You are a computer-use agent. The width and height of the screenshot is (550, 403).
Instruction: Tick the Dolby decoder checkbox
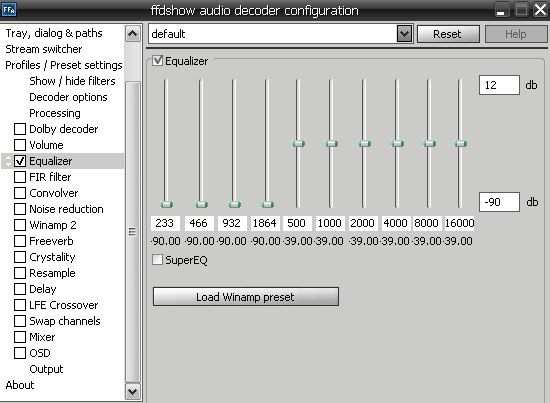(x=20, y=129)
